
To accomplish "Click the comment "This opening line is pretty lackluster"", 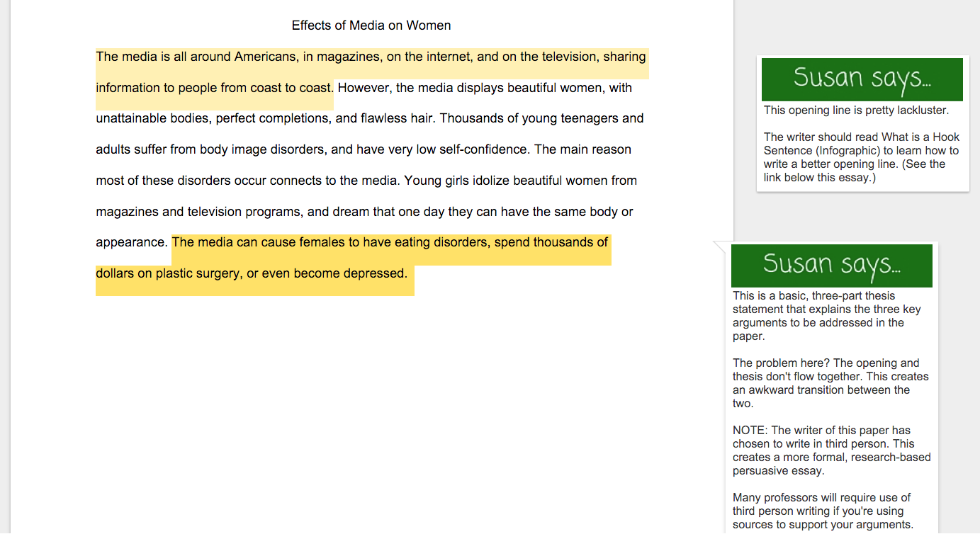I will point(856,110).
